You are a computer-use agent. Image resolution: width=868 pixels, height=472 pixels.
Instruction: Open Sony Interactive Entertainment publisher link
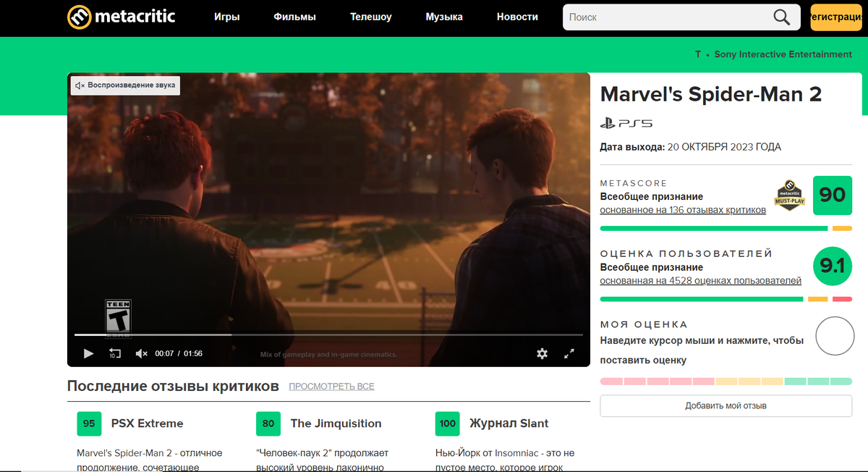(783, 54)
